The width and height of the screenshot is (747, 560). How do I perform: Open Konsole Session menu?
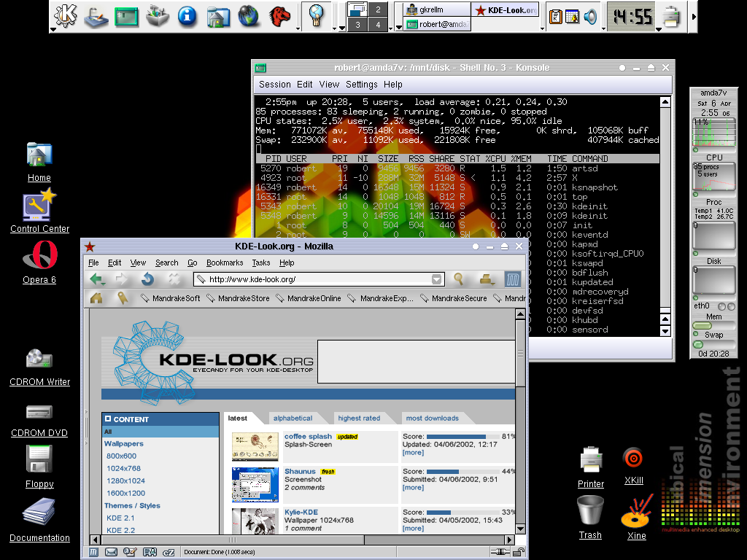tap(275, 85)
